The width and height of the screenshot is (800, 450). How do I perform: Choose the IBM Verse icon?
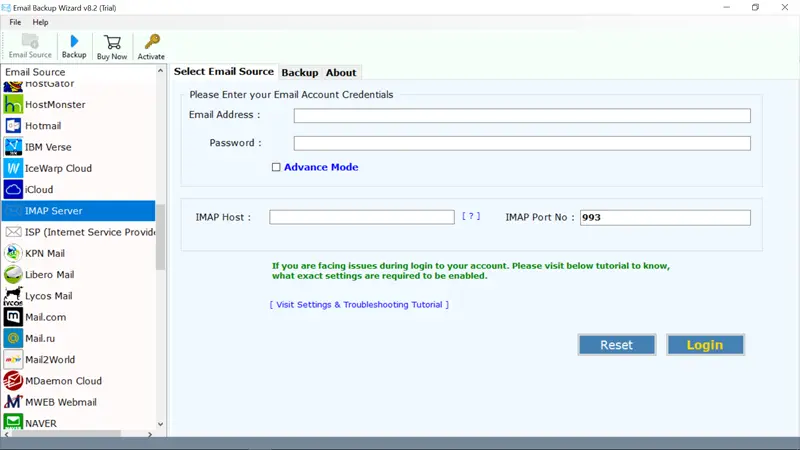click(13, 147)
